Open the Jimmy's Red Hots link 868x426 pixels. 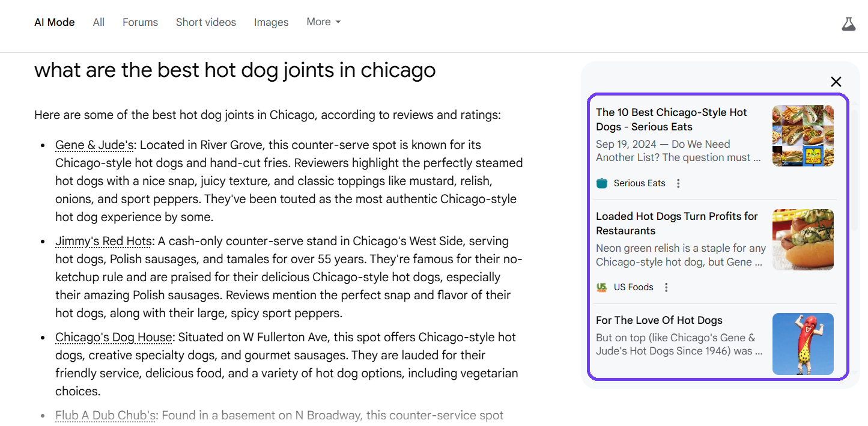point(103,241)
